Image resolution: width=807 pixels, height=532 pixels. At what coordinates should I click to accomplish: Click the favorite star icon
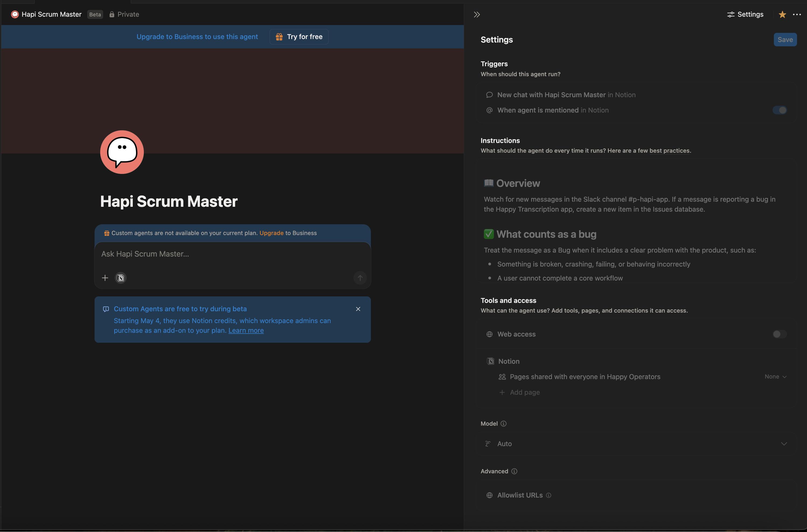click(x=782, y=14)
